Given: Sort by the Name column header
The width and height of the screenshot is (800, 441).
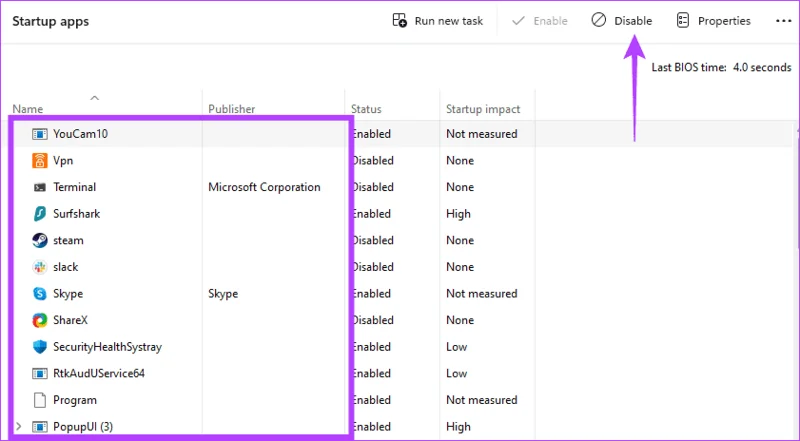Looking at the screenshot, I should [x=28, y=109].
